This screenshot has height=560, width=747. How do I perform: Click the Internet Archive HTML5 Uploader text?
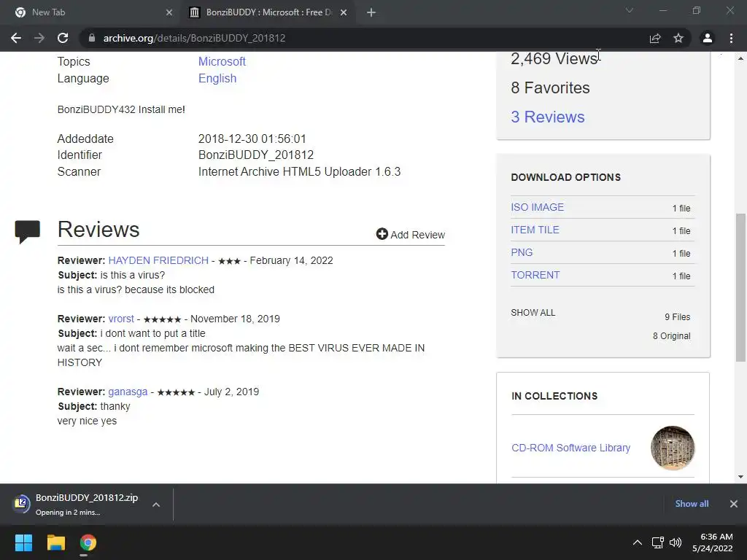pyautogui.click(x=299, y=171)
